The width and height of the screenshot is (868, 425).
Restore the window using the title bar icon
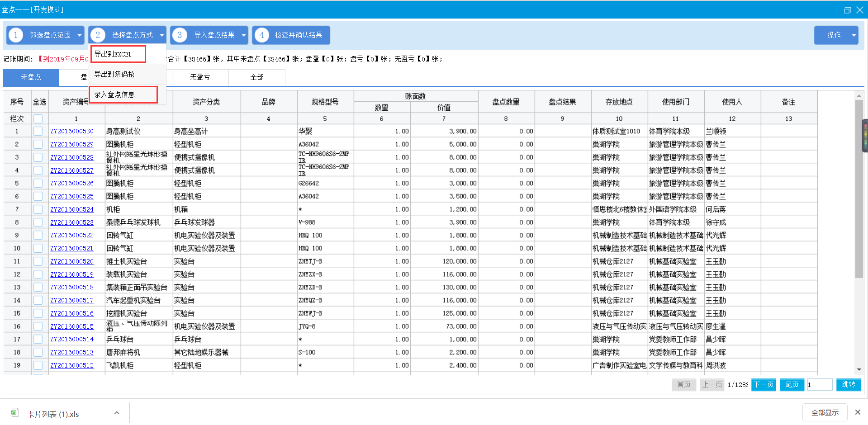click(847, 10)
